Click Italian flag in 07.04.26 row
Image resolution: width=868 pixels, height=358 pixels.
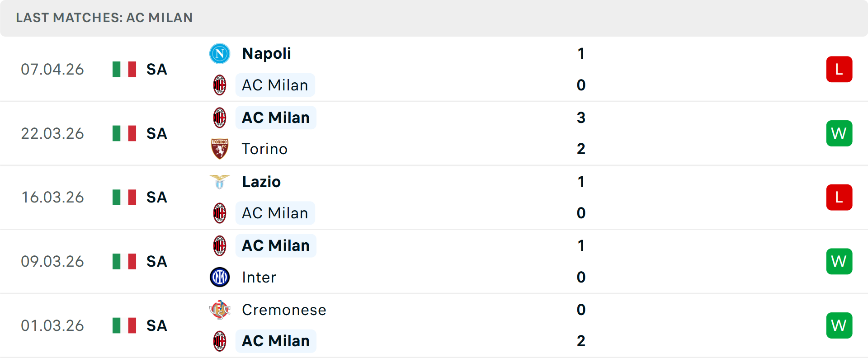(x=124, y=70)
